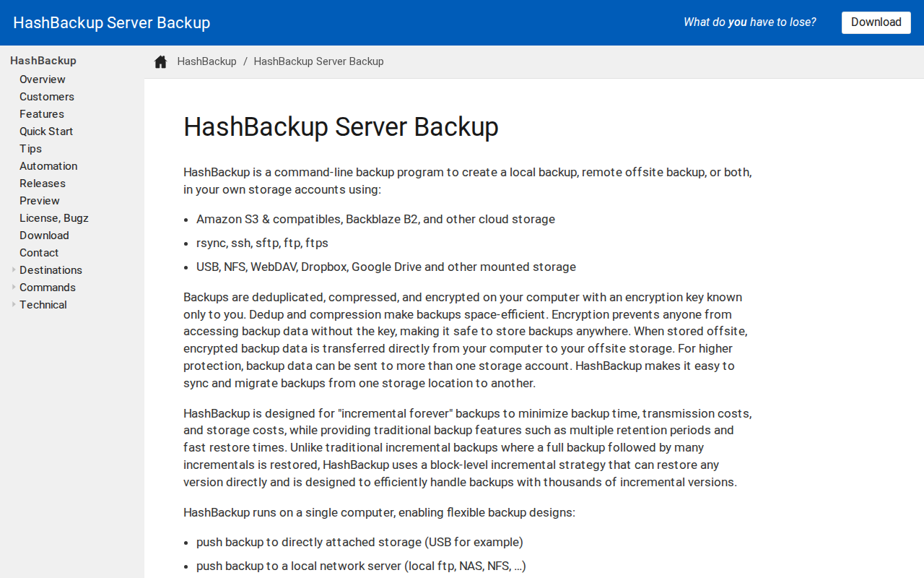Expand the Commands section arrow
Screen dimensions: 924x578
tap(14, 287)
